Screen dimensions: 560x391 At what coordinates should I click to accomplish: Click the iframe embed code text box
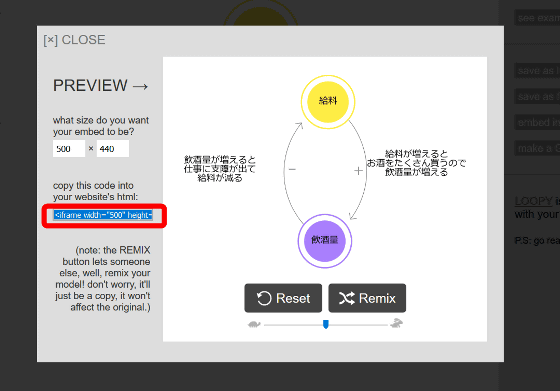pyautogui.click(x=104, y=215)
